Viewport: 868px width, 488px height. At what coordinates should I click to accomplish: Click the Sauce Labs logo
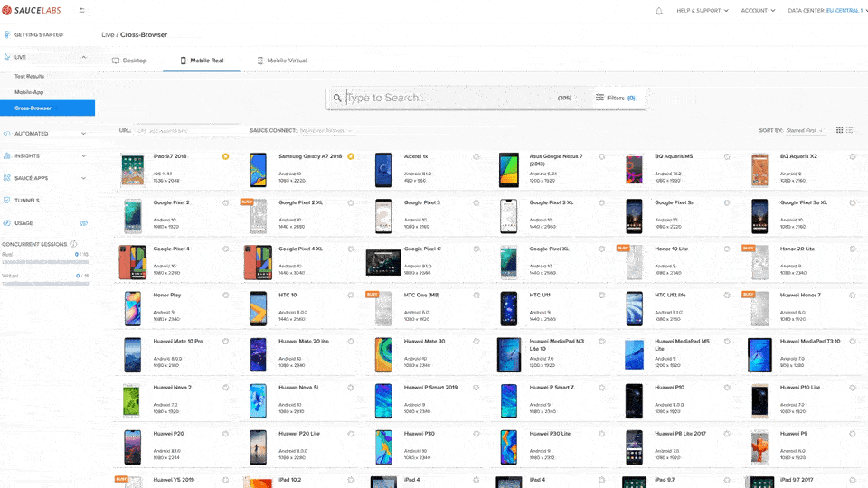[x=31, y=10]
